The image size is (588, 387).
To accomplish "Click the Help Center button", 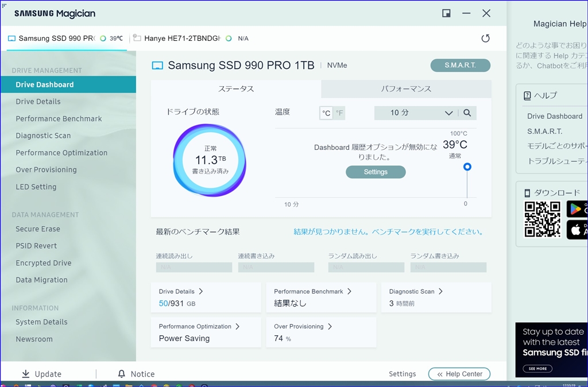I will click(459, 374).
